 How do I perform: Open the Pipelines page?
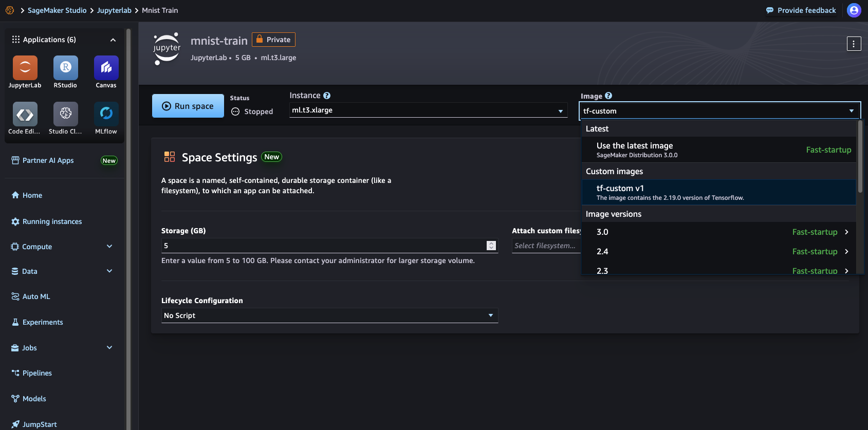(31, 373)
